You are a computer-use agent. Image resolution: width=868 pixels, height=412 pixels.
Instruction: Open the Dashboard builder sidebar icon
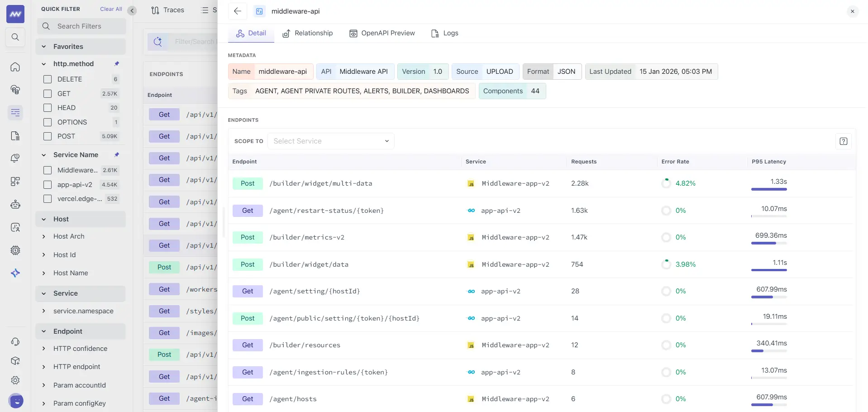point(15,181)
